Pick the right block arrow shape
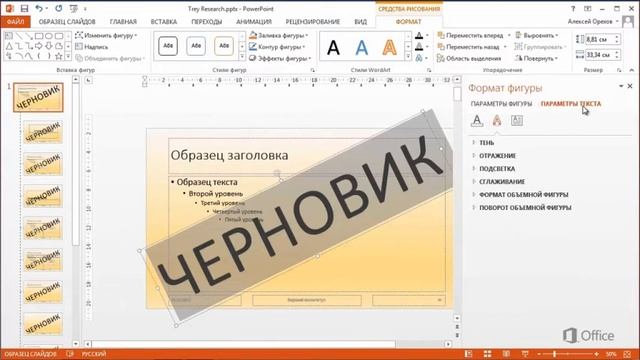Screen dimensions: 640x360 pos(39,46)
